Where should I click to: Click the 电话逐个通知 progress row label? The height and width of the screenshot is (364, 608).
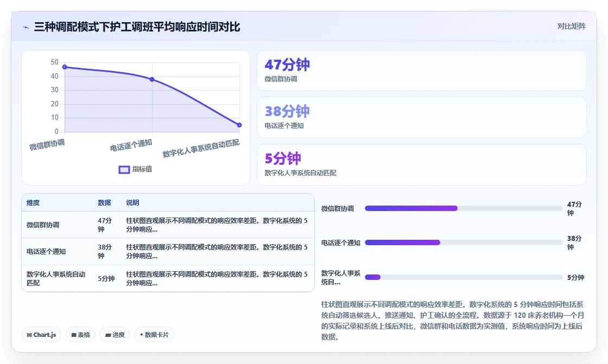(340, 242)
